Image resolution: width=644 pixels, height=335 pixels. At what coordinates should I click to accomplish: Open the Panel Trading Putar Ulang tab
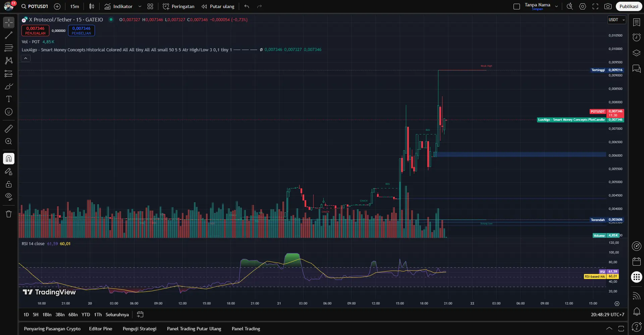[x=194, y=329]
